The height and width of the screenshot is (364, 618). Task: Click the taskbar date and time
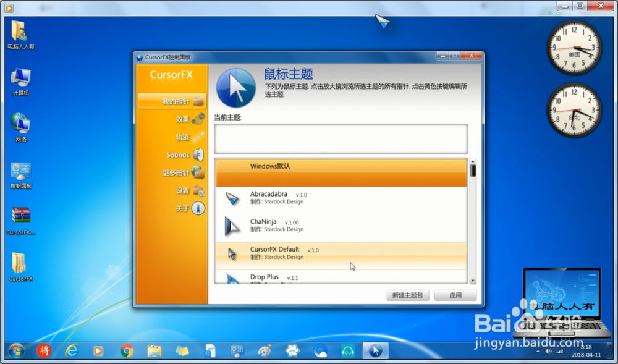coord(586,351)
